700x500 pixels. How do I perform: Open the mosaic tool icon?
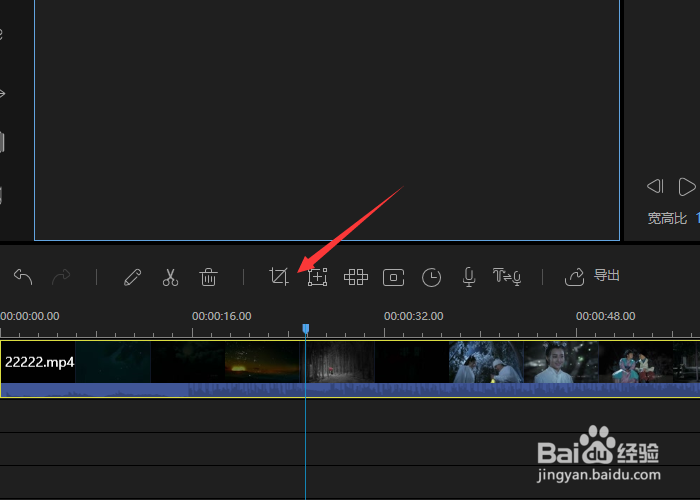356,277
